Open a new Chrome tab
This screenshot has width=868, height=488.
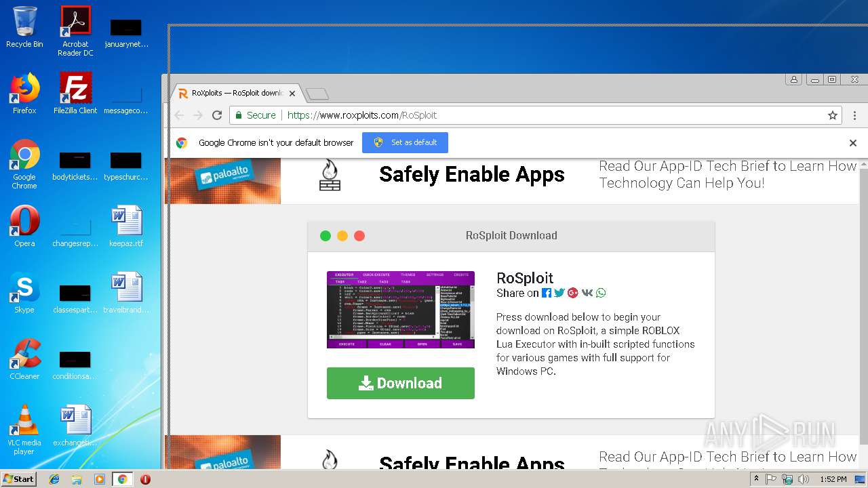317,94
